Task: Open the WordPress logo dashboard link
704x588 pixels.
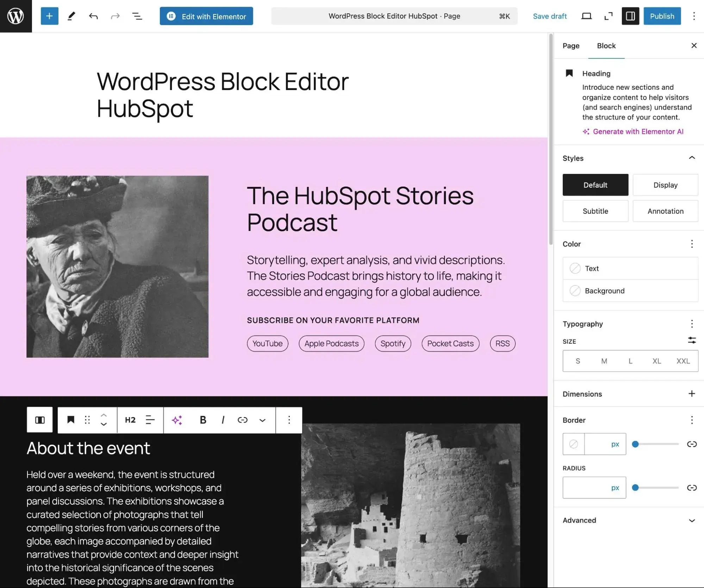Action: point(16,16)
